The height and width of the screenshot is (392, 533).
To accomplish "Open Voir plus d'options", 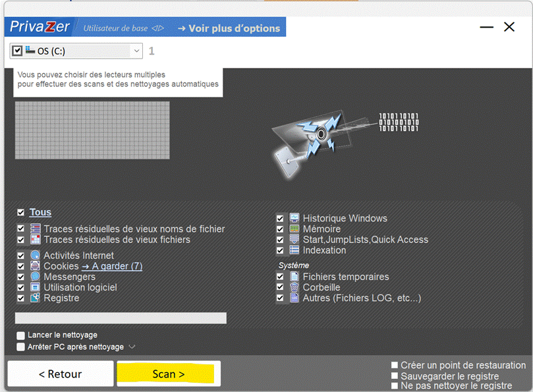I will tap(229, 28).
